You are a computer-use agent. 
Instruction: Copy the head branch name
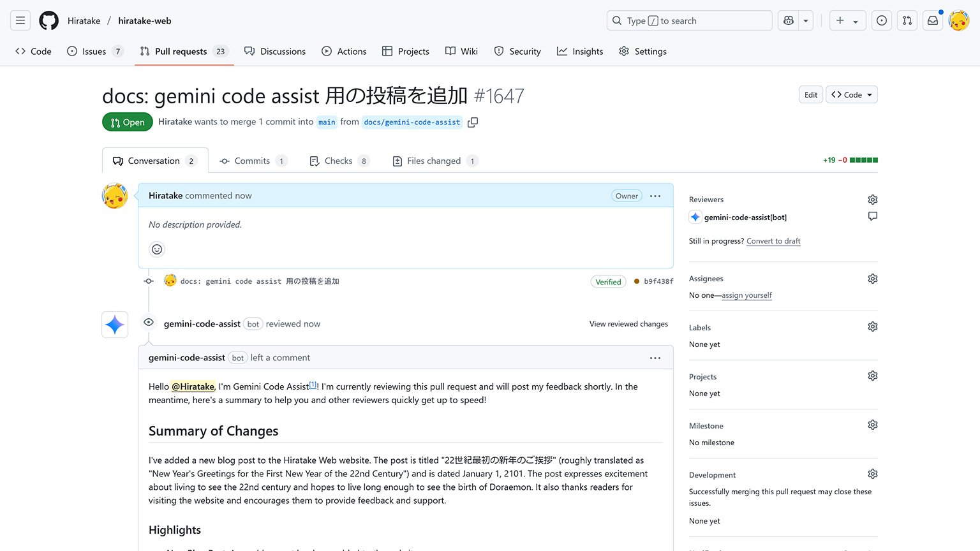[x=473, y=122]
